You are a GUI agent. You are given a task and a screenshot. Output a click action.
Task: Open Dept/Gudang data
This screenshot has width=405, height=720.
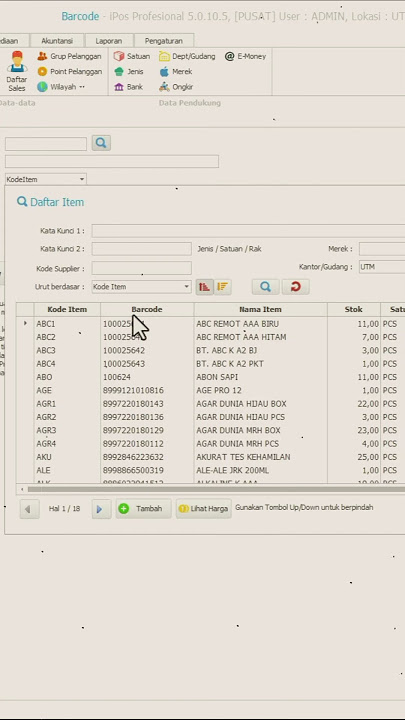[x=187, y=56]
